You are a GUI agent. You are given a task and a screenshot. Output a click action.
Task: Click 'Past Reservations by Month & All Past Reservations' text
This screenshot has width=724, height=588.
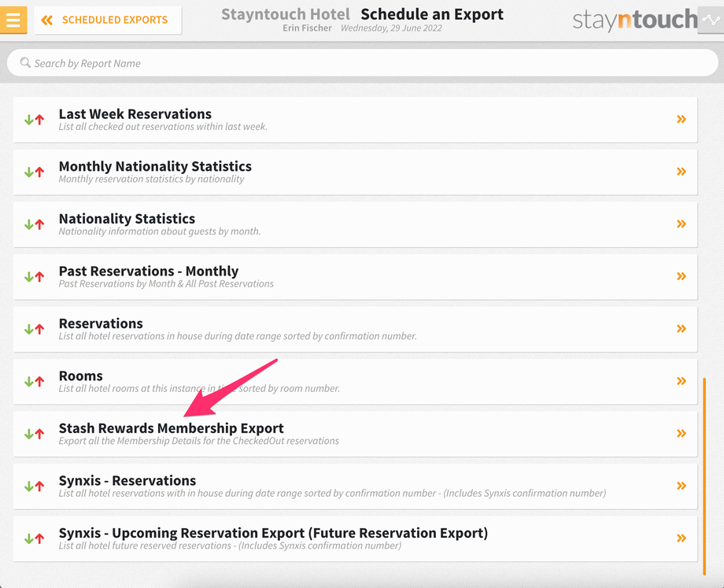click(x=166, y=283)
